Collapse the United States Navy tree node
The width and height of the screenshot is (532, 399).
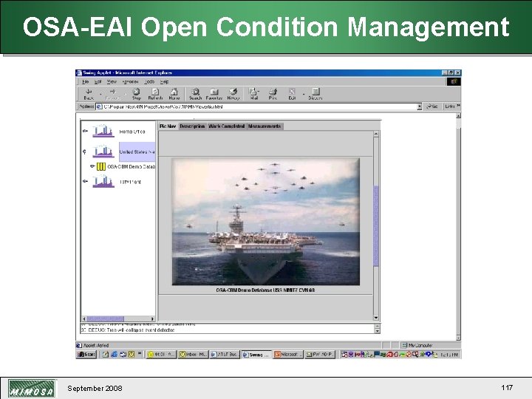tap(84, 151)
